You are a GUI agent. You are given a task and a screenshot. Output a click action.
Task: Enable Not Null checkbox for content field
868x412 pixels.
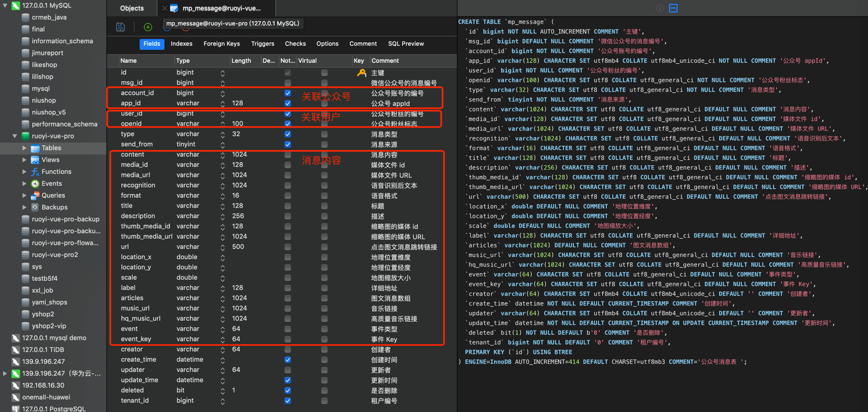[x=288, y=154]
